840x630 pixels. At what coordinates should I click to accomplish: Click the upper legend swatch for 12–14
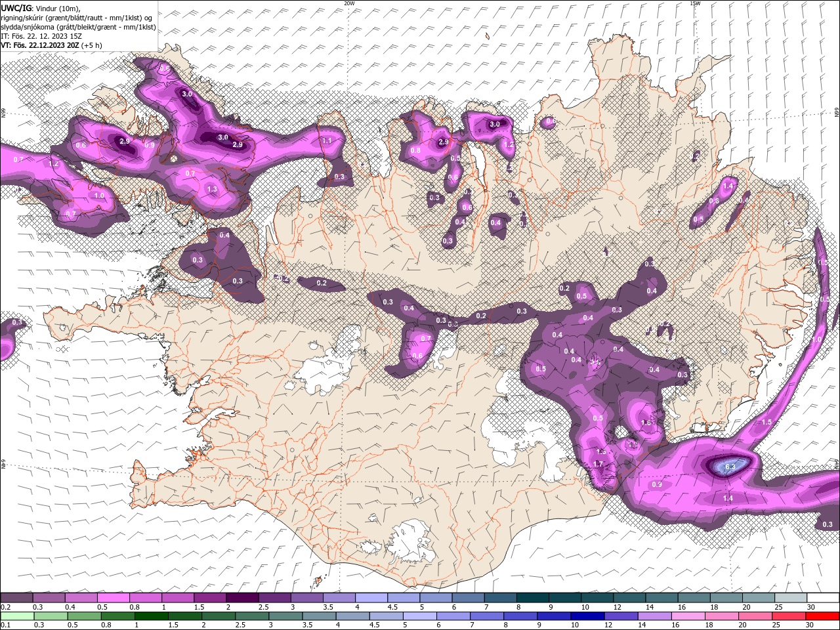tap(630, 598)
